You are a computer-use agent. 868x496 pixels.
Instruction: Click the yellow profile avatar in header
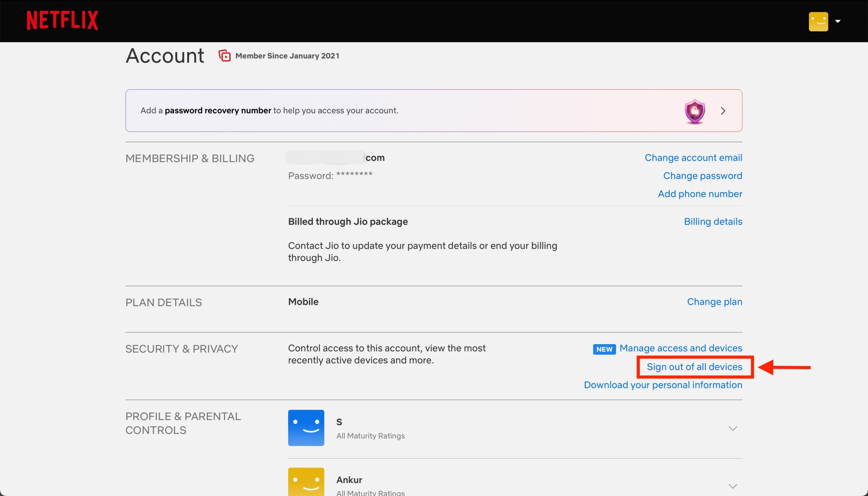tap(818, 21)
